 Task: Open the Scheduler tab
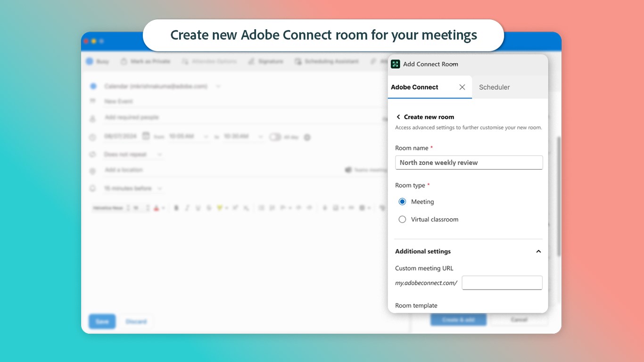[494, 87]
